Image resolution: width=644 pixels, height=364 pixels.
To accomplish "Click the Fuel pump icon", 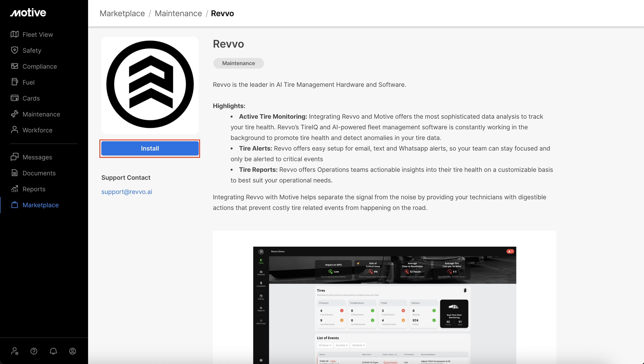I will (15, 82).
